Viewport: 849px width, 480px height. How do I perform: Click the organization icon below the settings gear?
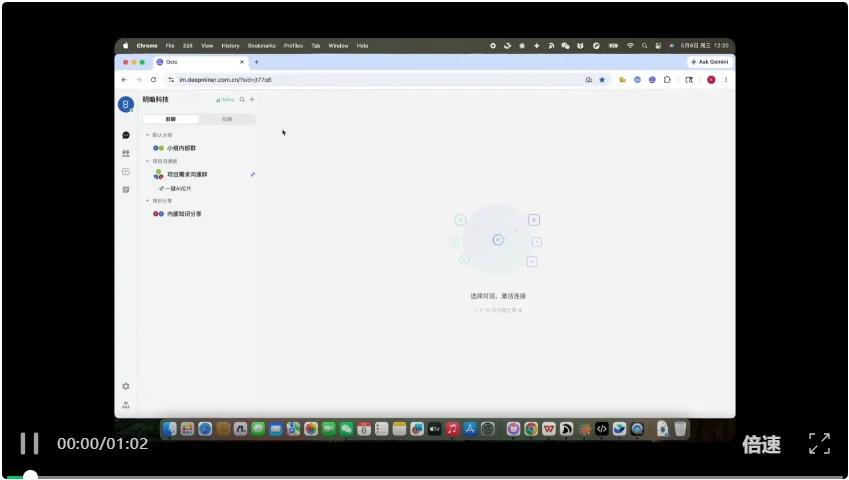coord(126,405)
